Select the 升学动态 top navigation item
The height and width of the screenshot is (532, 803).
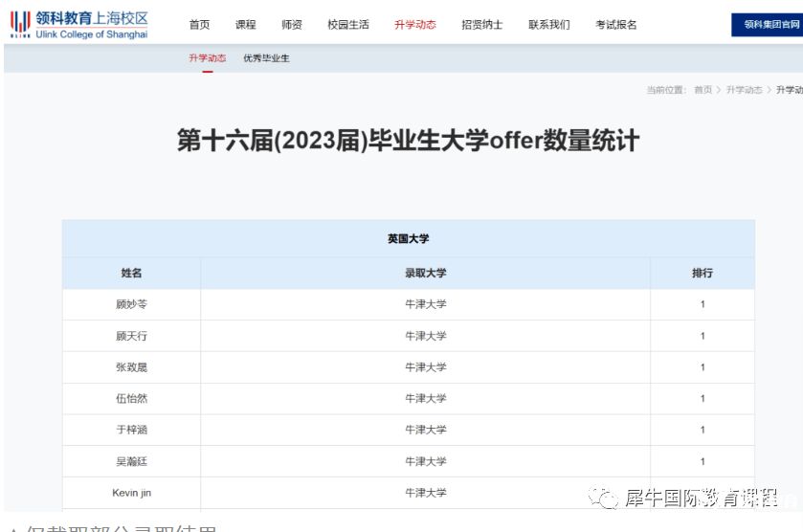(x=414, y=25)
